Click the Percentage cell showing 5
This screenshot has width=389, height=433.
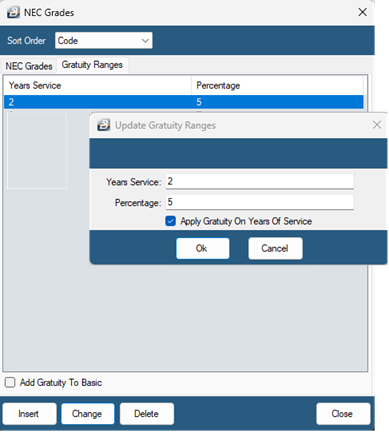click(x=199, y=102)
